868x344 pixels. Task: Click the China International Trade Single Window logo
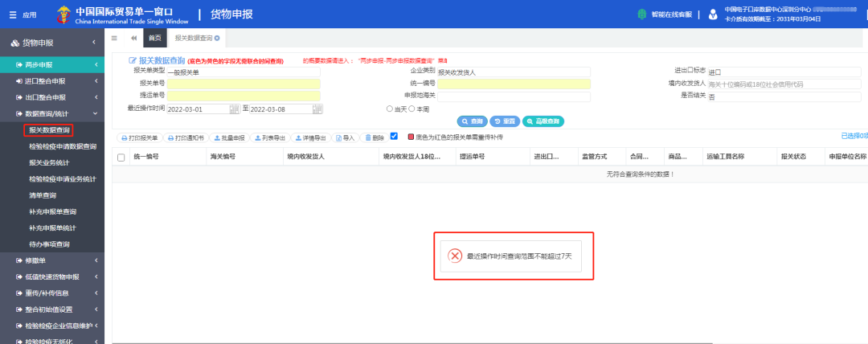click(x=122, y=15)
